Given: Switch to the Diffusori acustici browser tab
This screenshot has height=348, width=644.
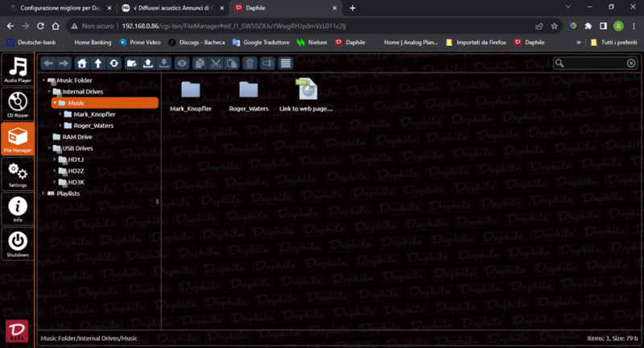Looking at the screenshot, I should coord(172,8).
